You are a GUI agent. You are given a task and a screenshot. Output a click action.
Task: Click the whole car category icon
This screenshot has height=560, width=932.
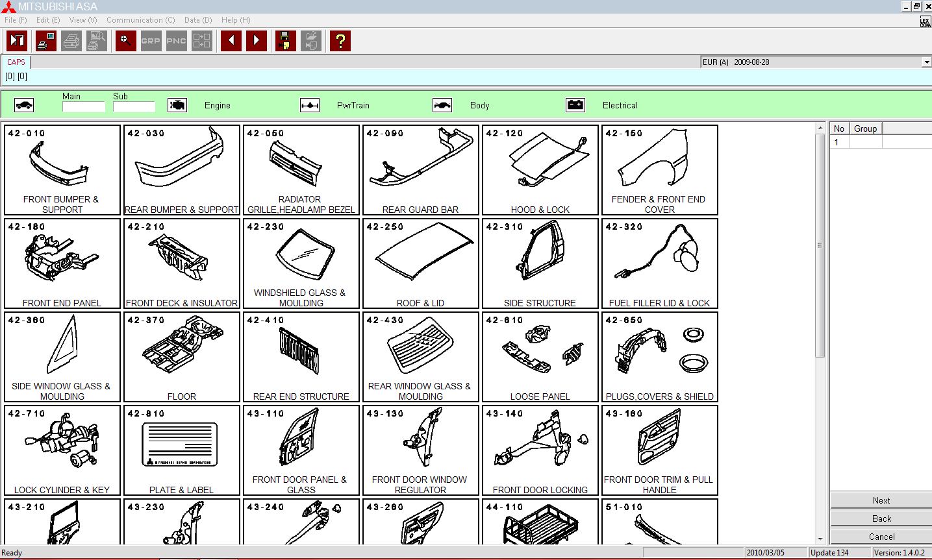[24, 105]
